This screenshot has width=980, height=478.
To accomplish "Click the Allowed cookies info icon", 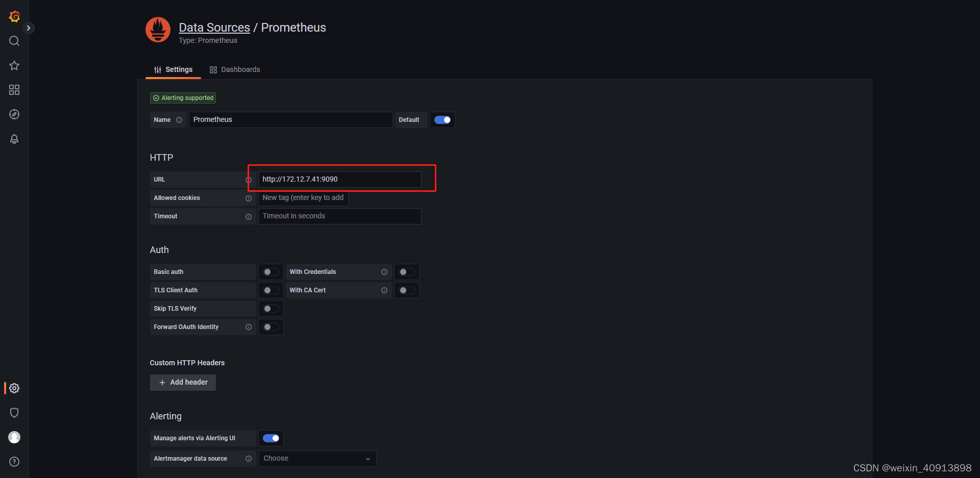I will pos(249,198).
